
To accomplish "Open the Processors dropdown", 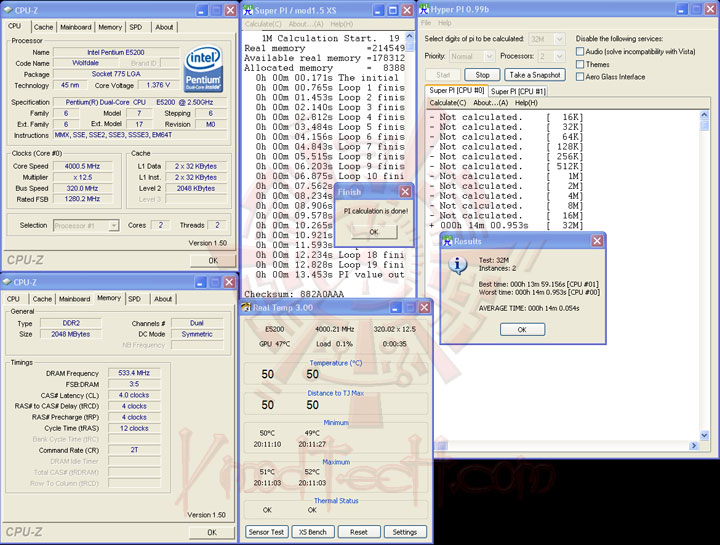I will click(559, 56).
